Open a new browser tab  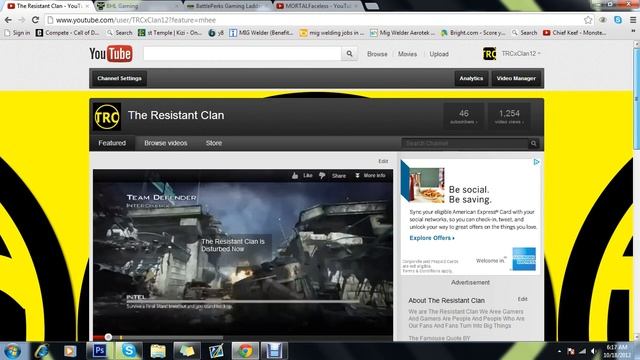pyautogui.click(x=372, y=6)
